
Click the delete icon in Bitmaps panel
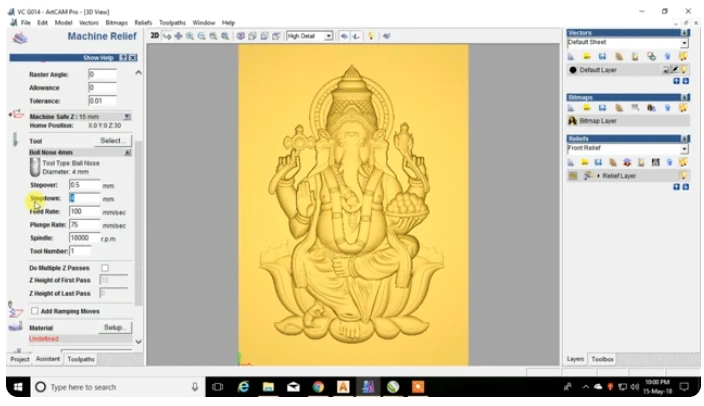(667, 107)
